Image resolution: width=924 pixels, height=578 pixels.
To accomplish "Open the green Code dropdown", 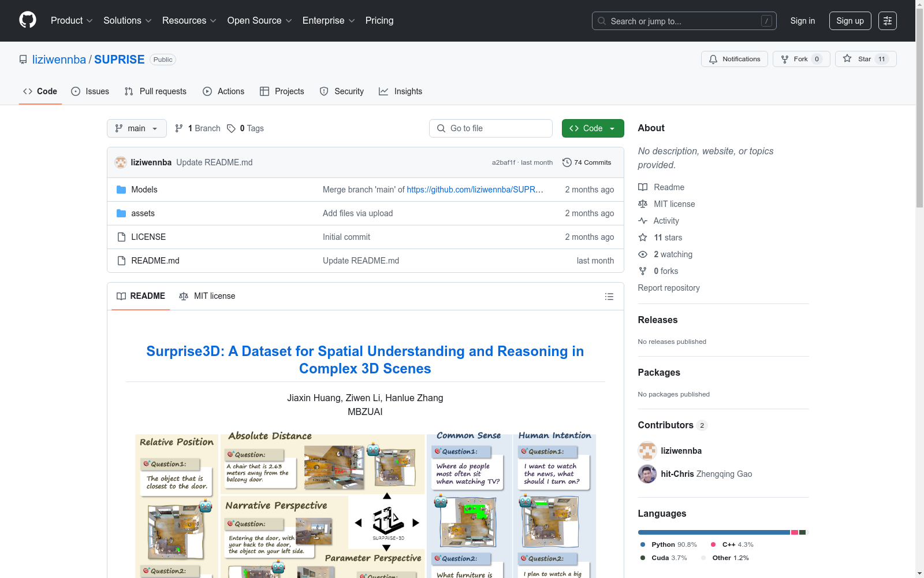I will coord(593,128).
